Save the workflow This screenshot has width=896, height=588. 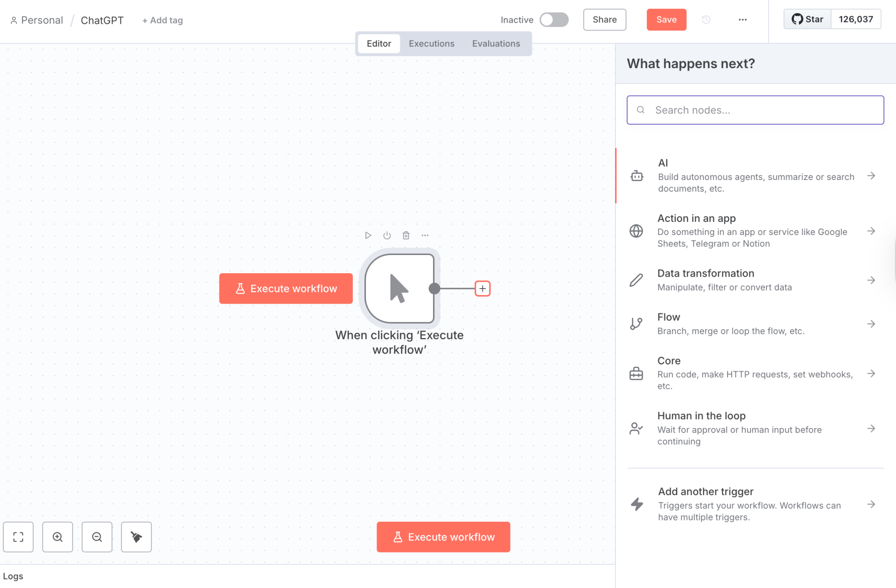click(666, 20)
